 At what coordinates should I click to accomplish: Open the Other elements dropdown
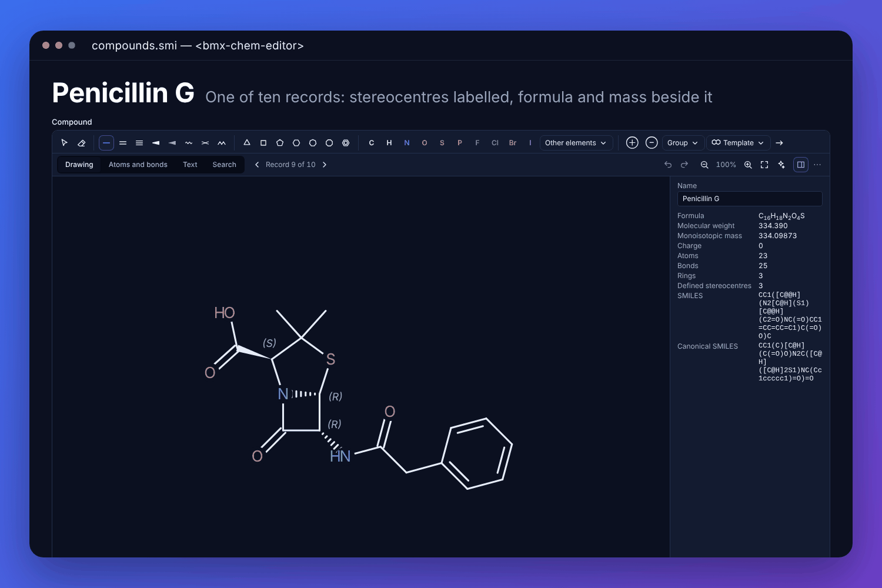coord(576,143)
